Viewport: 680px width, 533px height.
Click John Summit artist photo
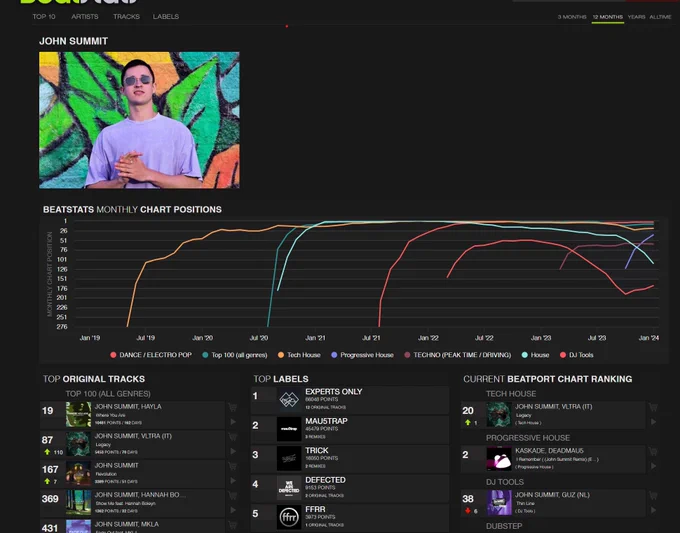[x=139, y=120]
